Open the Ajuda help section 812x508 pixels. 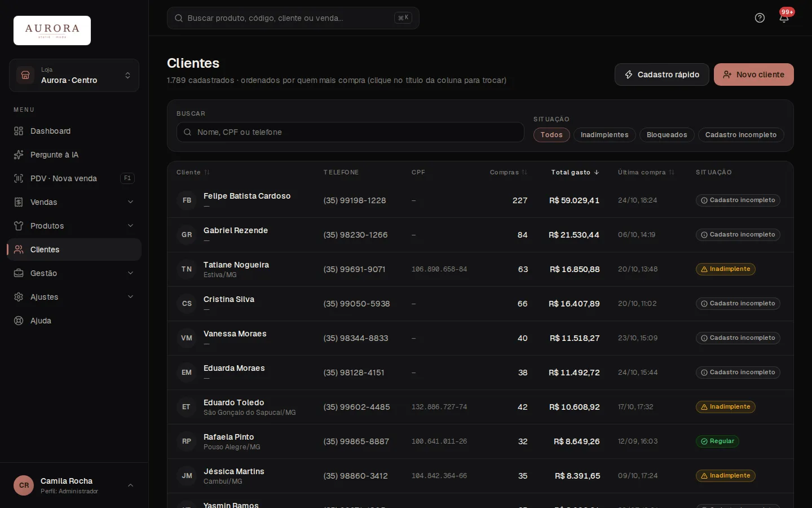[x=74, y=321]
